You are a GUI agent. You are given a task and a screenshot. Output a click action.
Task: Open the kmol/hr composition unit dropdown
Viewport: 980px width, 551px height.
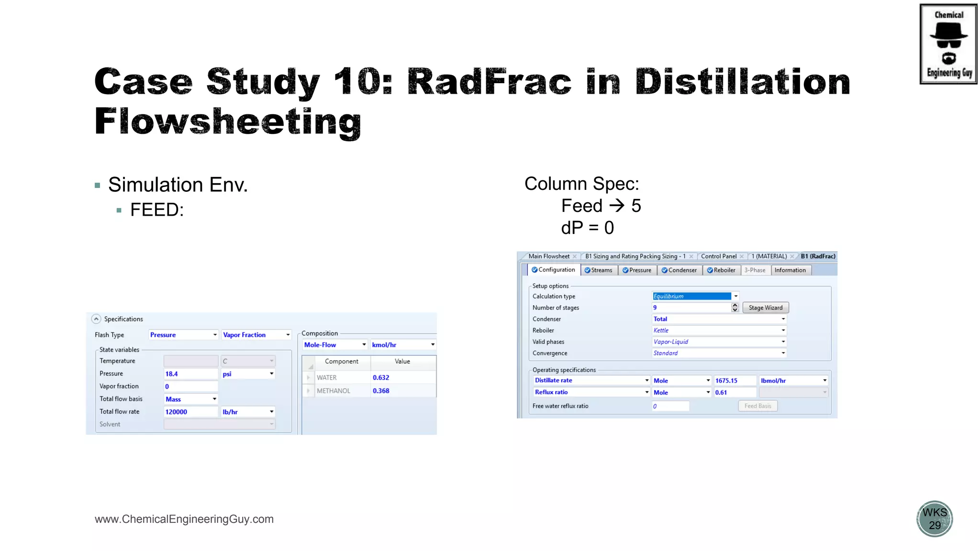403,345
